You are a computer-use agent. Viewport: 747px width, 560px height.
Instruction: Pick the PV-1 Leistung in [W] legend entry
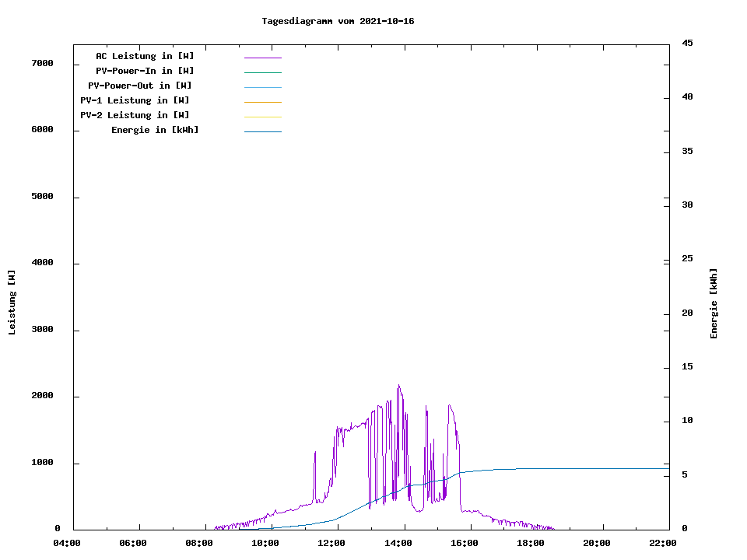(x=135, y=100)
